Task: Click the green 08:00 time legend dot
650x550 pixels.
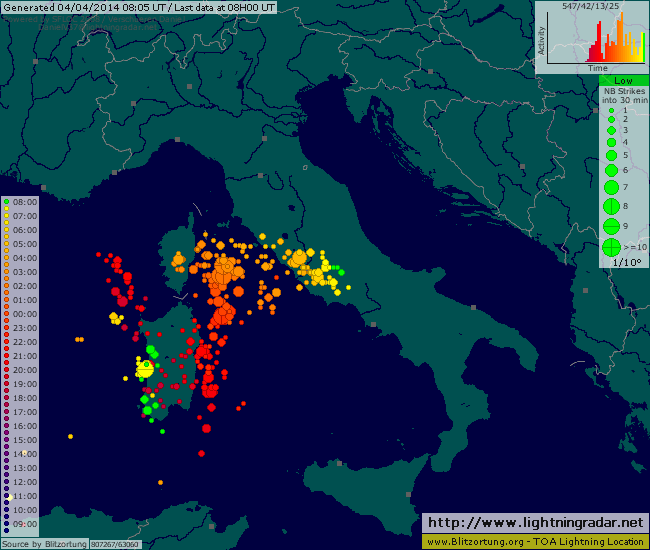Action: click(x=7, y=202)
